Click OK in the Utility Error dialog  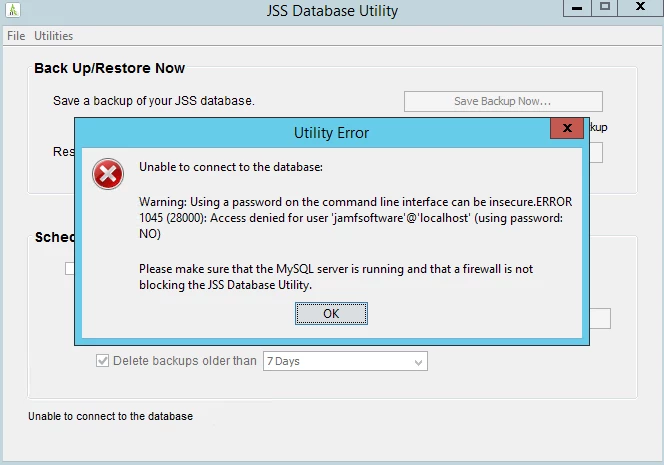[331, 314]
